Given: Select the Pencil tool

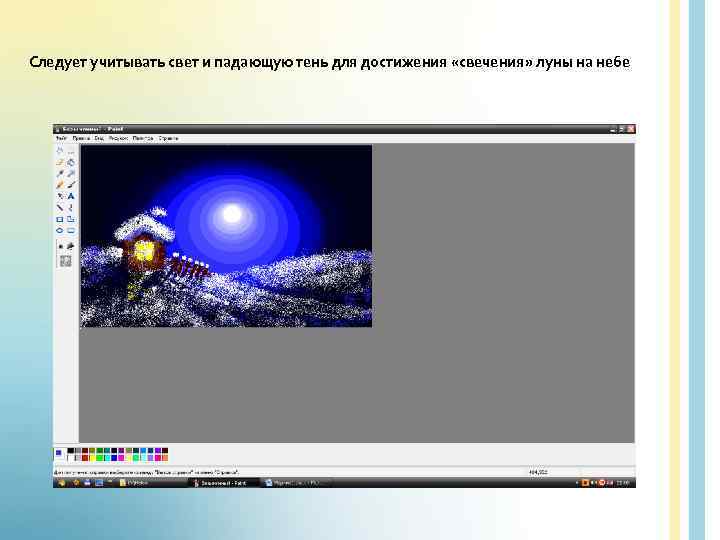Looking at the screenshot, I should coord(60,185).
